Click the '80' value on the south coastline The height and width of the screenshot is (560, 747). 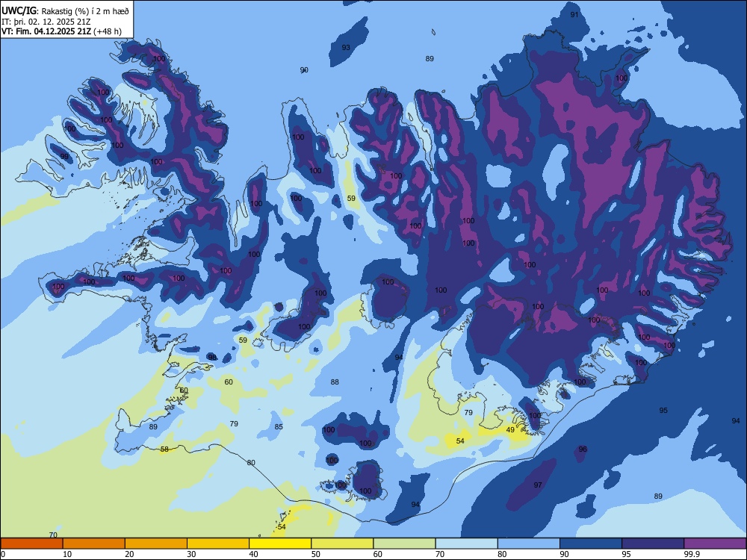pos(251,463)
